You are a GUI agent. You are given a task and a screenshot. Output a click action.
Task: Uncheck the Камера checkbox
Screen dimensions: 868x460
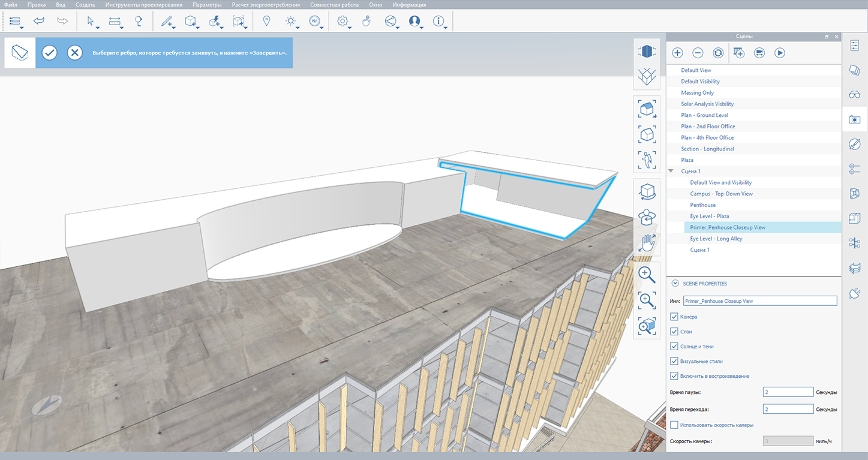(674, 317)
